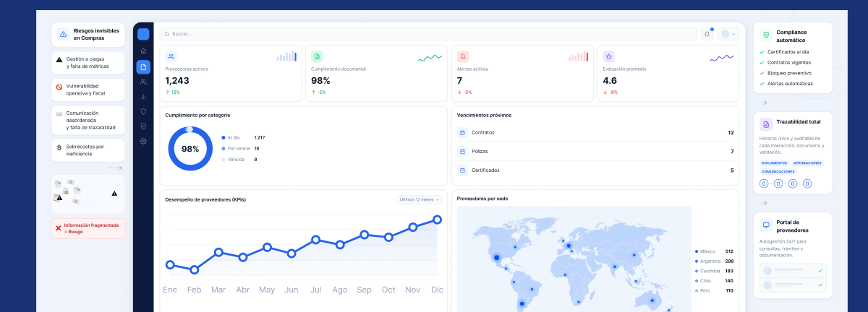Click the star icon on Evaluación promedio
Image resolution: width=868 pixels, height=312 pixels.
[x=608, y=56]
